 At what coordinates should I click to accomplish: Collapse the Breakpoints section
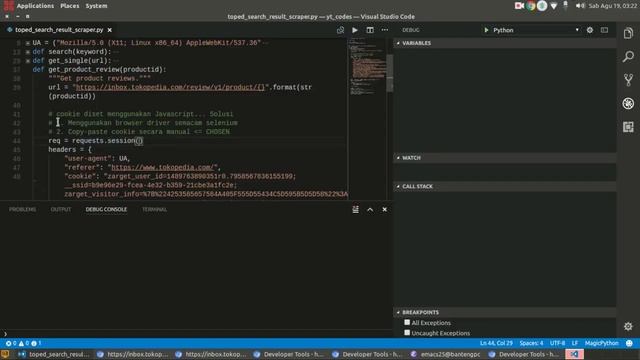pyautogui.click(x=505, y=312)
